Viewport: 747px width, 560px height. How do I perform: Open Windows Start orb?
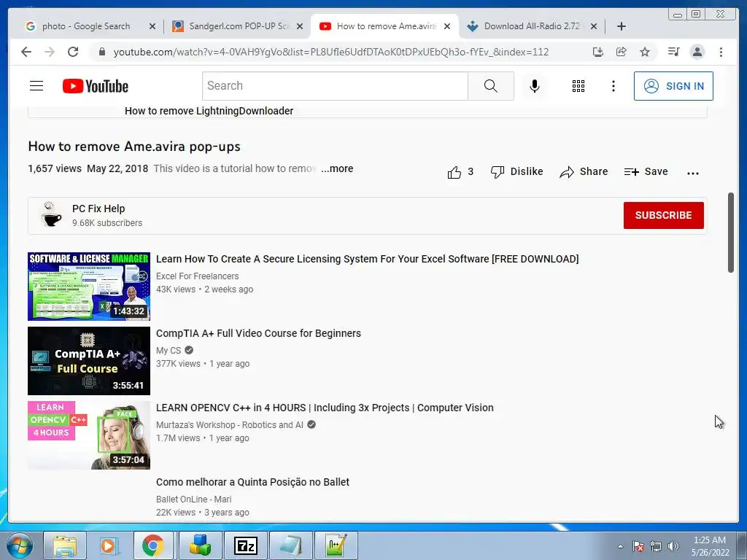(19, 545)
